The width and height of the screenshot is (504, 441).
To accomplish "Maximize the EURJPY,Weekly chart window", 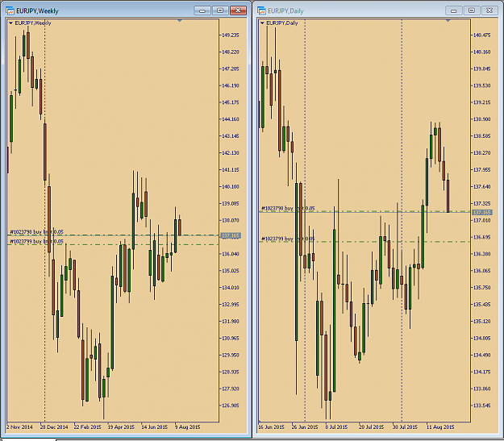I will (220, 10).
